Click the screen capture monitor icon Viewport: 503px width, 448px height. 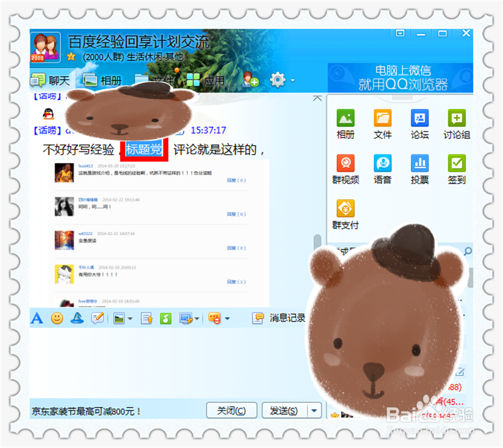(186, 318)
